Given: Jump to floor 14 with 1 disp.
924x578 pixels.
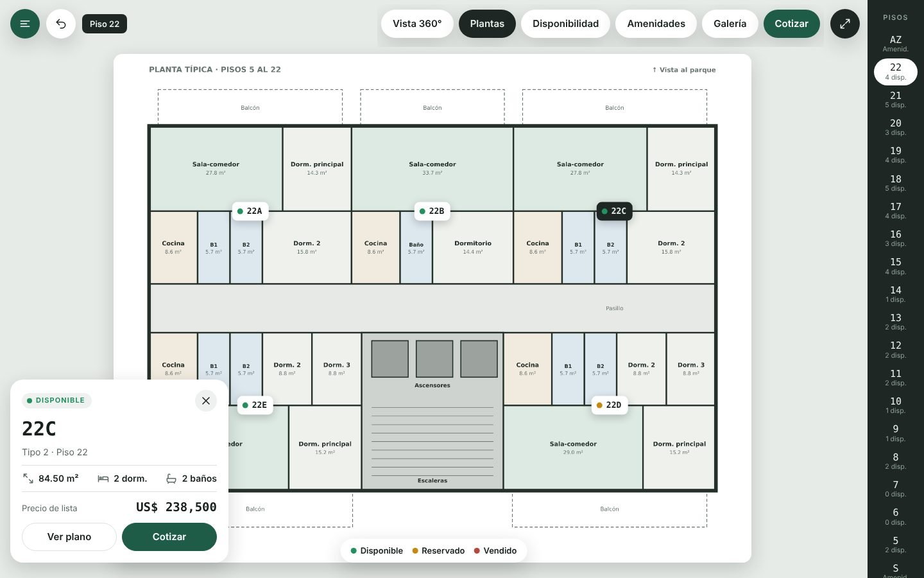Looking at the screenshot, I should click(896, 294).
